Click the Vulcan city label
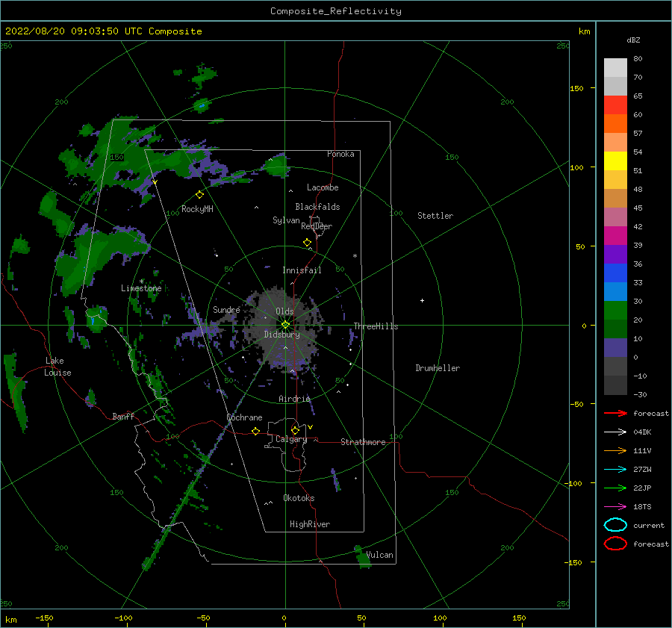The width and height of the screenshot is (672, 628). [379, 555]
